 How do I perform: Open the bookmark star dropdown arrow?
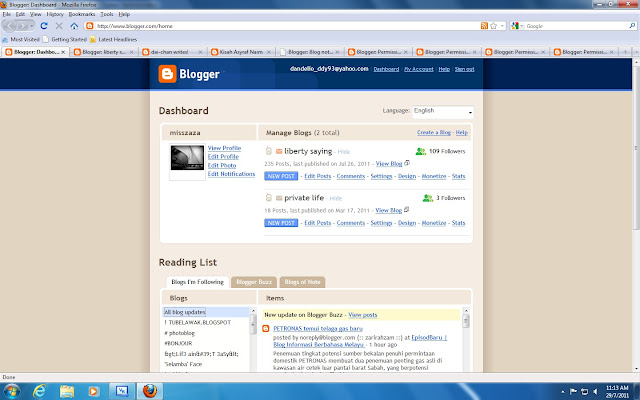pyautogui.click(x=502, y=26)
